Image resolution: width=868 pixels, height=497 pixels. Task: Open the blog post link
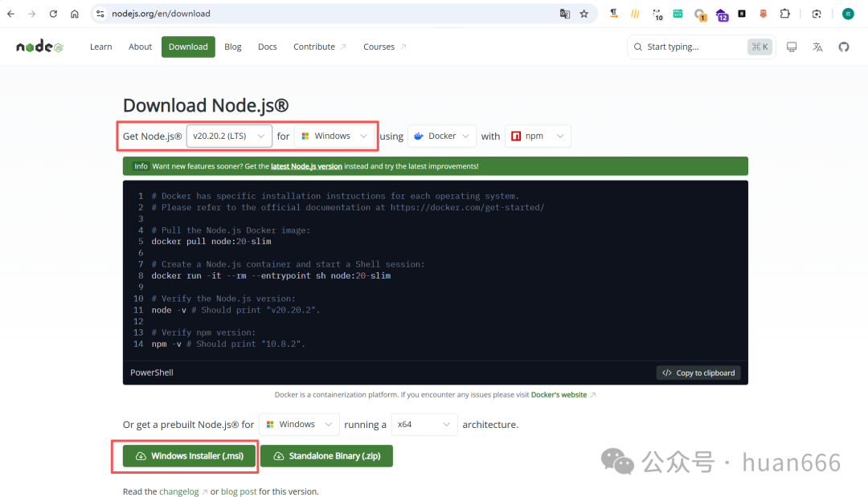click(239, 491)
